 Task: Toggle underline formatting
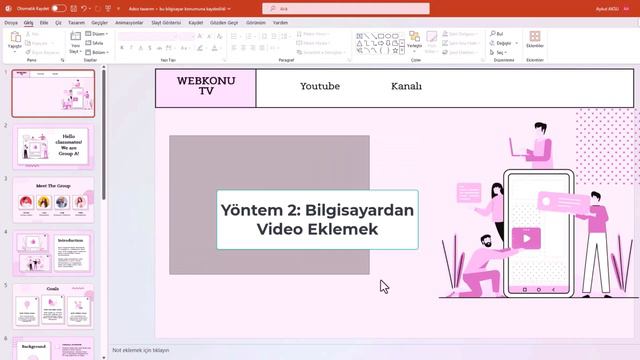pos(140,48)
